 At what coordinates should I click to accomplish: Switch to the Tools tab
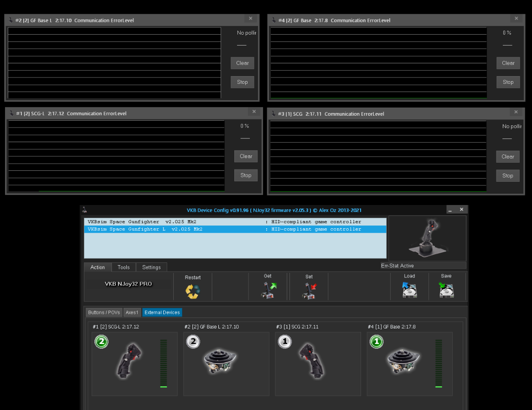tap(124, 267)
